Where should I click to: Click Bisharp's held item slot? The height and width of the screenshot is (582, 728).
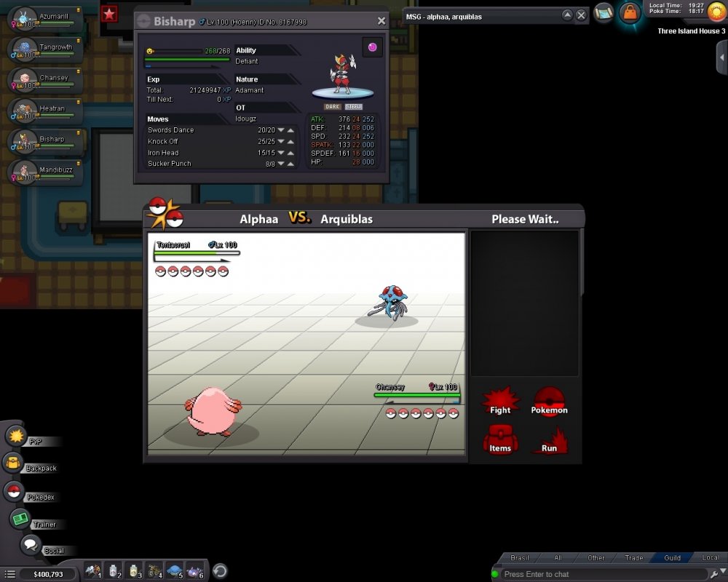(372, 47)
